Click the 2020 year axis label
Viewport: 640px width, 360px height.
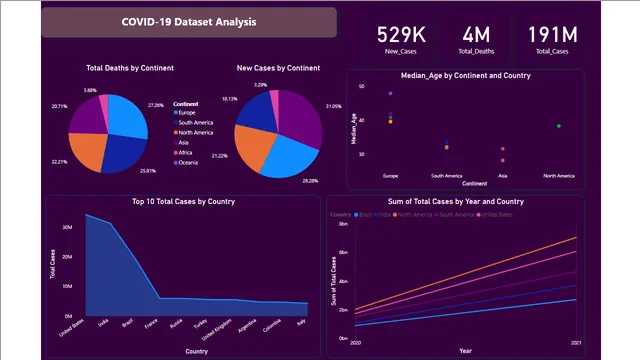click(356, 343)
